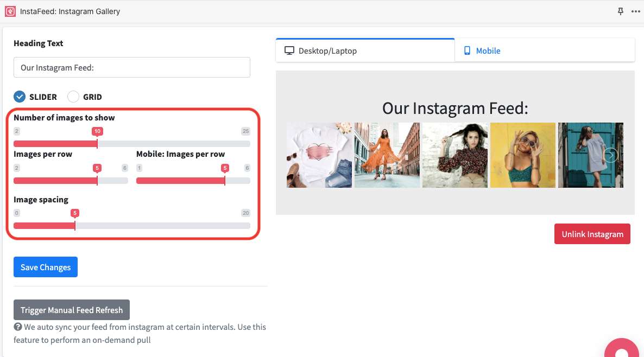Click Trigger Manual Feed Refresh button
The width and height of the screenshot is (644, 357).
pyautogui.click(x=72, y=310)
